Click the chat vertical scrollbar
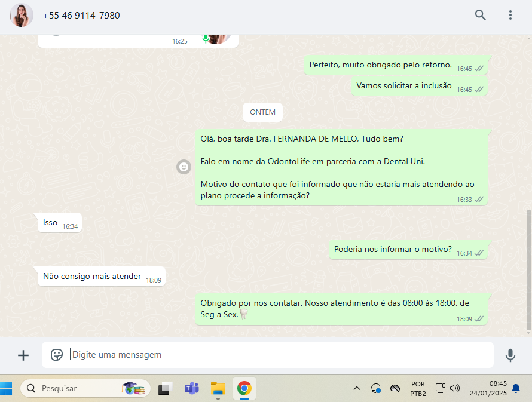The width and height of the screenshot is (532, 402). (x=528, y=270)
